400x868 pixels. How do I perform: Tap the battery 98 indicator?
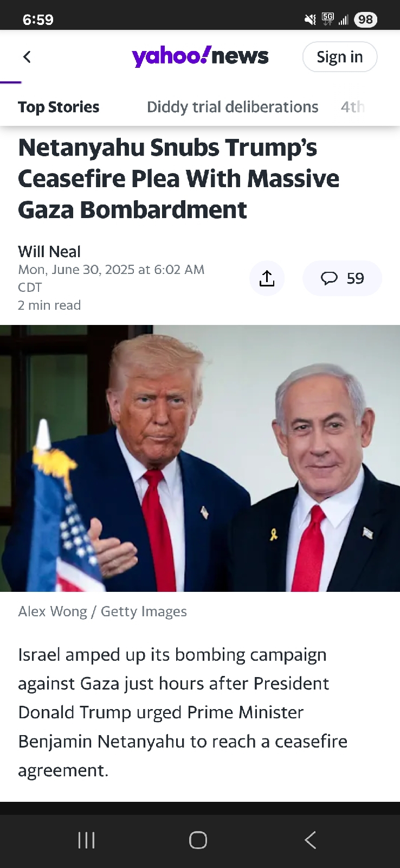point(365,20)
